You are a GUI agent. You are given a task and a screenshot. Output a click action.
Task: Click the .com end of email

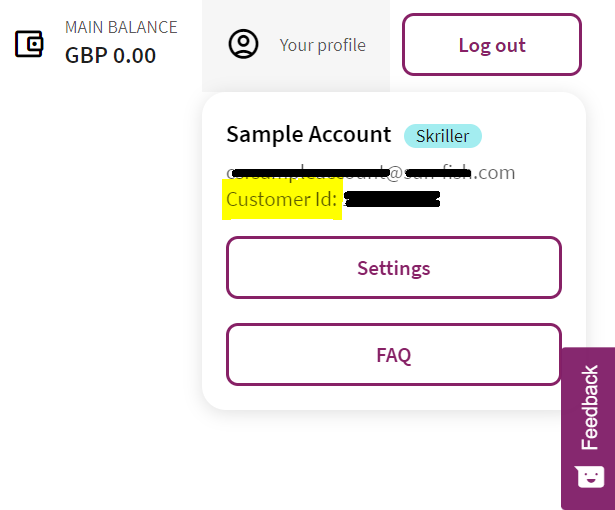click(493, 173)
